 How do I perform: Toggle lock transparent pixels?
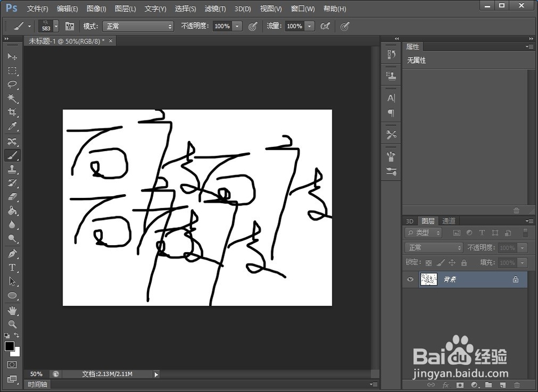429,263
